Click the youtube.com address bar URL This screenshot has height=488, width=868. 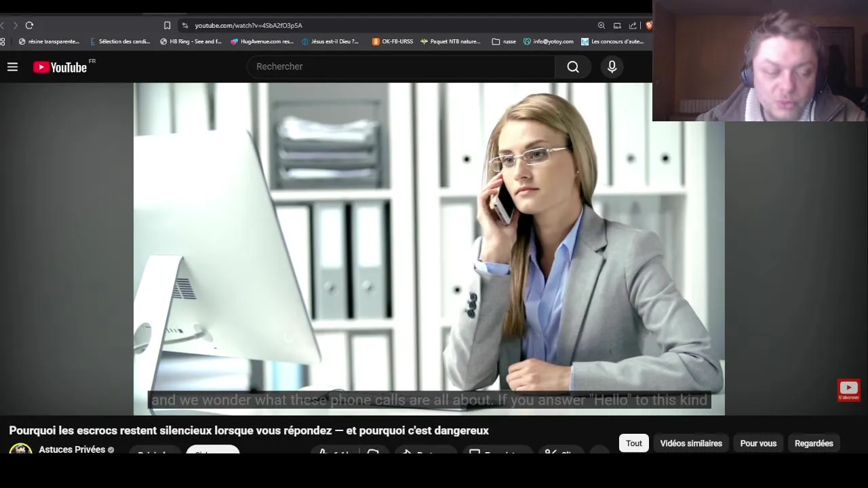point(248,25)
